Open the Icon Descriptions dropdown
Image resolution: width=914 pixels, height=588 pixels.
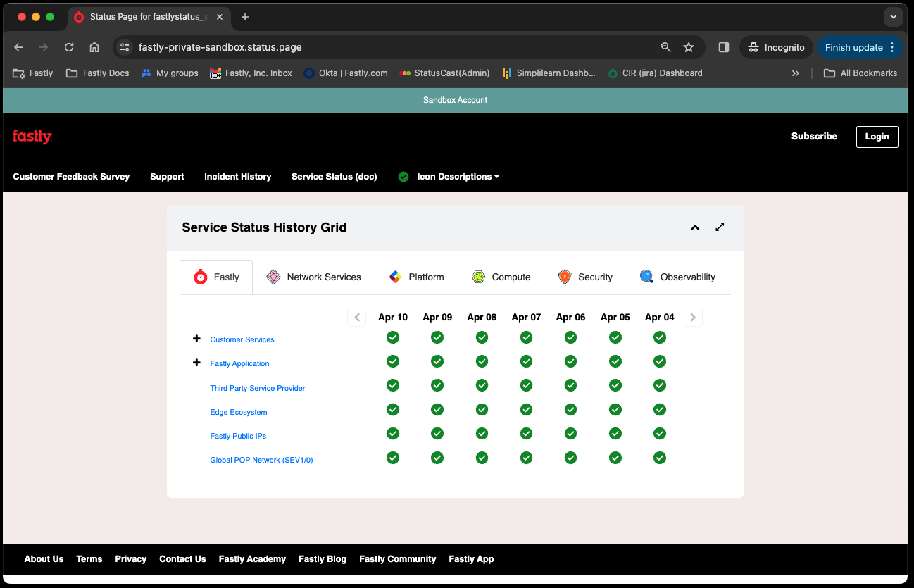click(457, 177)
